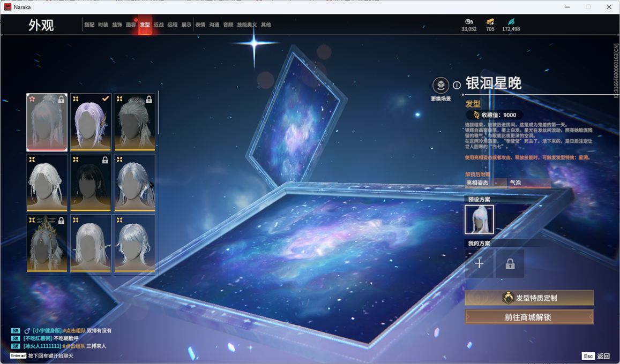Select the 亮相姿态 unlock bonus tab
This screenshot has height=364, width=620.
click(485, 183)
